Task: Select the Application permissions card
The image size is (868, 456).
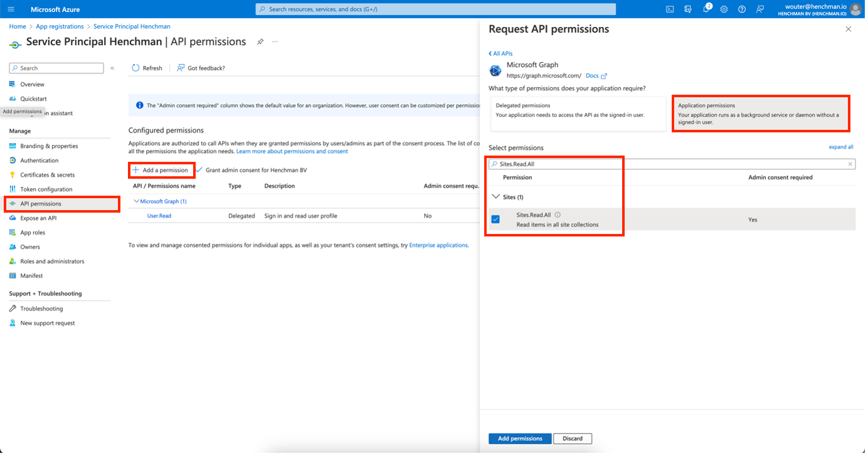Action: 761,114
